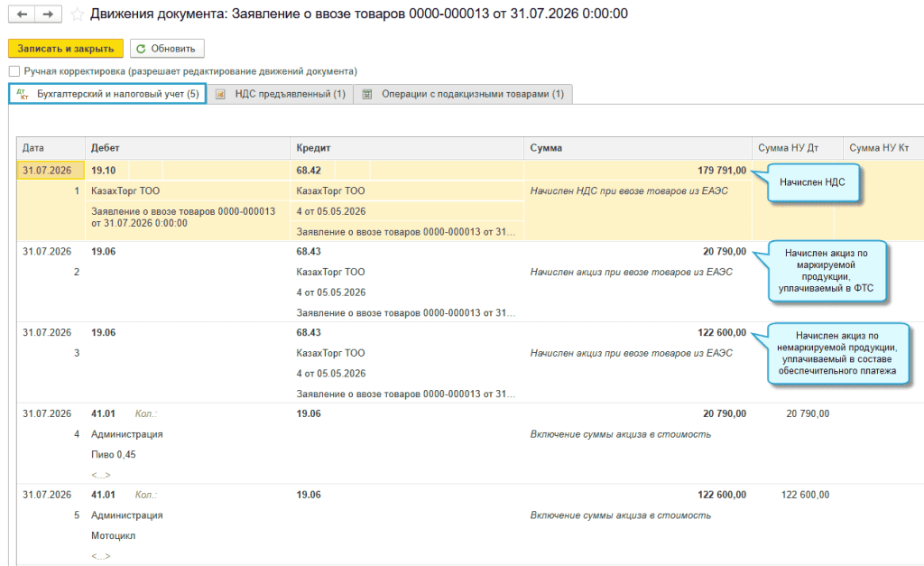Click amount 20 790,00 in row 2
The height and width of the screenshot is (566, 924).
click(725, 251)
